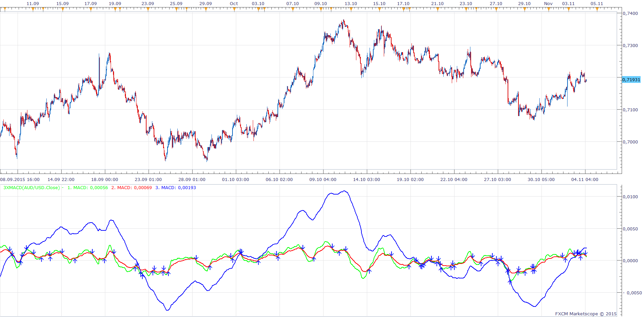Click the orange marker under the Oct label

click(x=234, y=9)
